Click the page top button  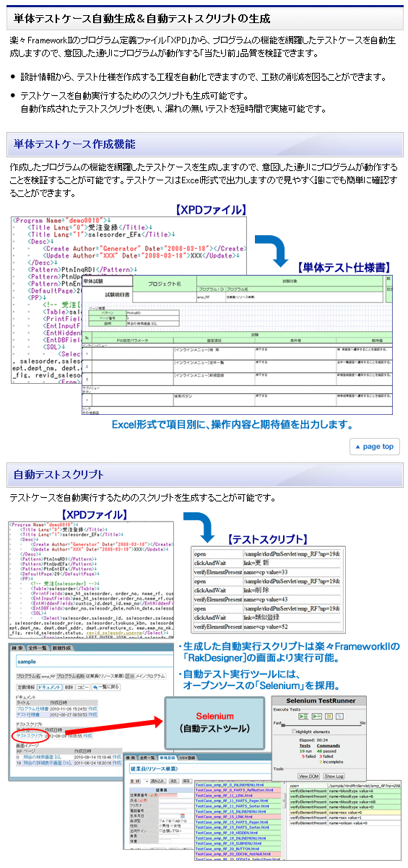tap(374, 446)
